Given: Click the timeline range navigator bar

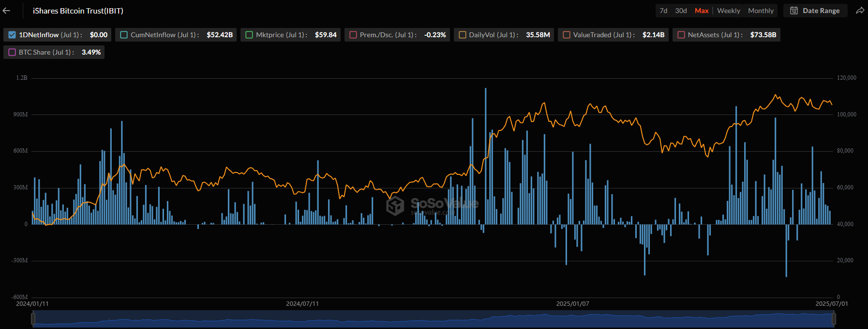Looking at the screenshot, I should tap(434, 319).
